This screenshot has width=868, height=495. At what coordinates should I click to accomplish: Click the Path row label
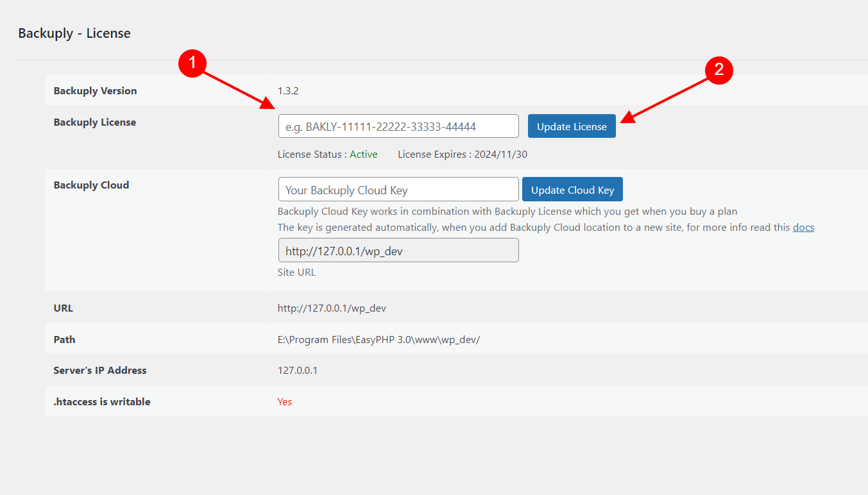(63, 339)
